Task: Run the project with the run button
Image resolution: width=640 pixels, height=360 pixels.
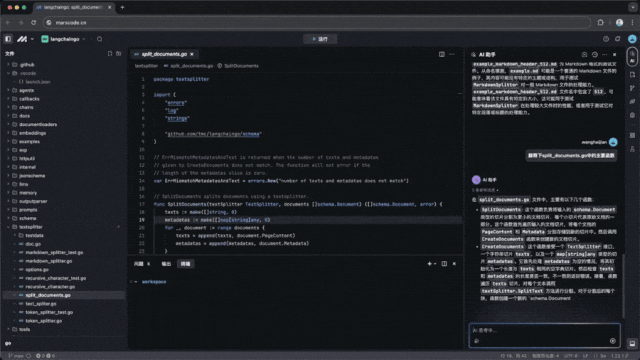Action: 320,39
